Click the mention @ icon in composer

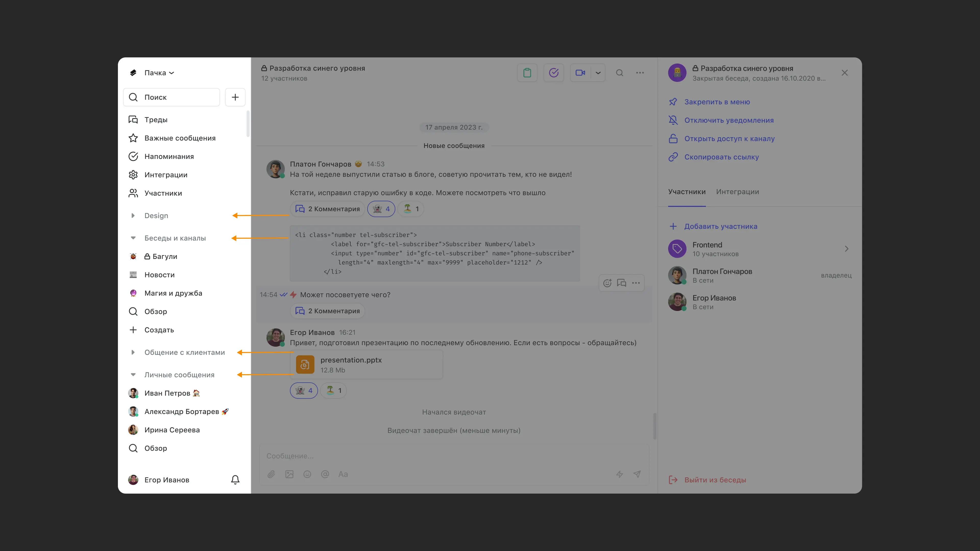(325, 474)
